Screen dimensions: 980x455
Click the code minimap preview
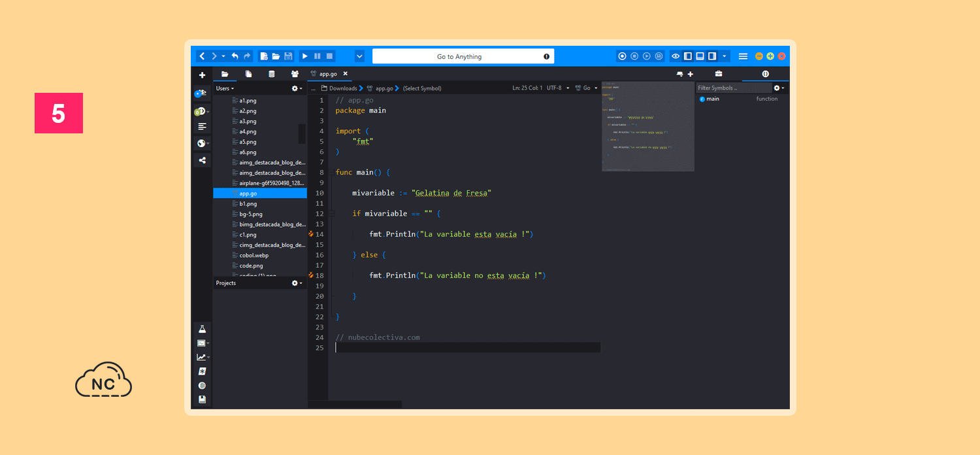(x=647, y=126)
